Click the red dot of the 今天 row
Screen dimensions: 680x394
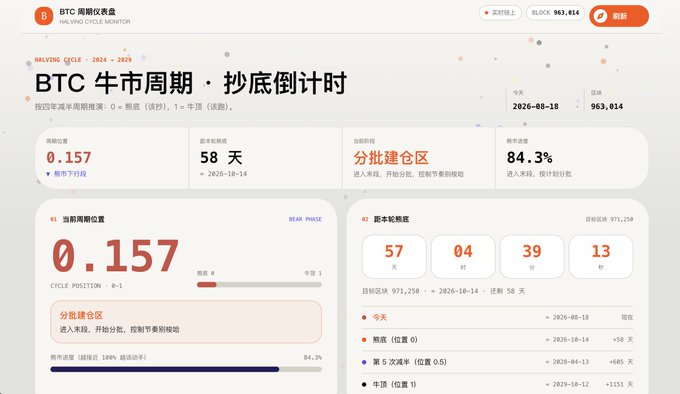(x=364, y=317)
